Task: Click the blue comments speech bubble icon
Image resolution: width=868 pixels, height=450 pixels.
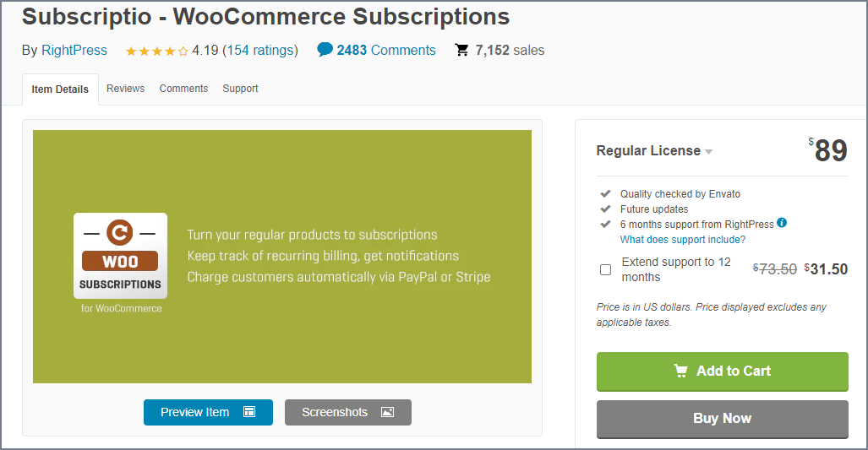Action: (x=325, y=50)
